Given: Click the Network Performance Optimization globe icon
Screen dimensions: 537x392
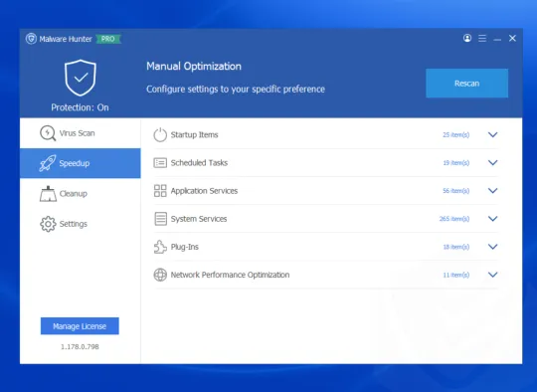Looking at the screenshot, I should pos(160,275).
